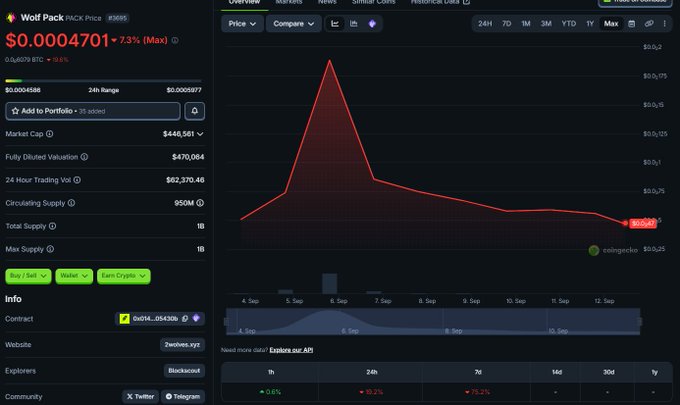Click the current price tag on chart

(x=643, y=223)
